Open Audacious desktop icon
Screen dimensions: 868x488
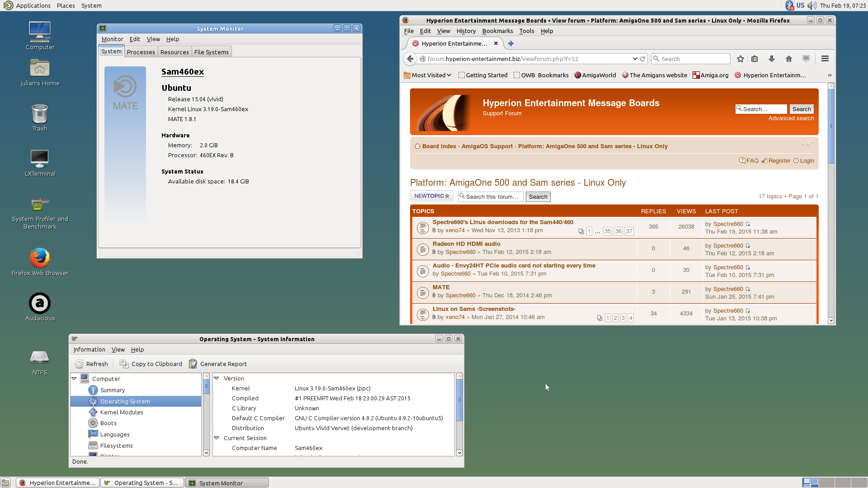pos(40,303)
